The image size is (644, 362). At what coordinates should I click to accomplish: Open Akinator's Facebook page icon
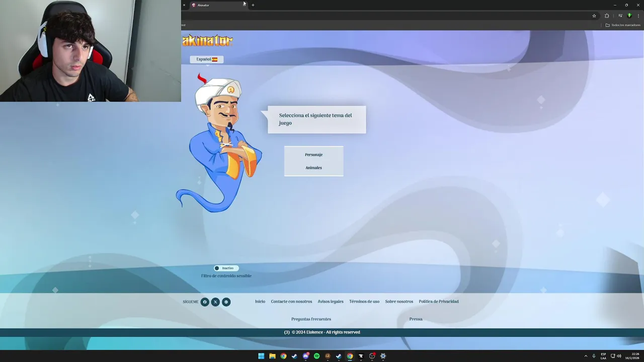(205, 302)
